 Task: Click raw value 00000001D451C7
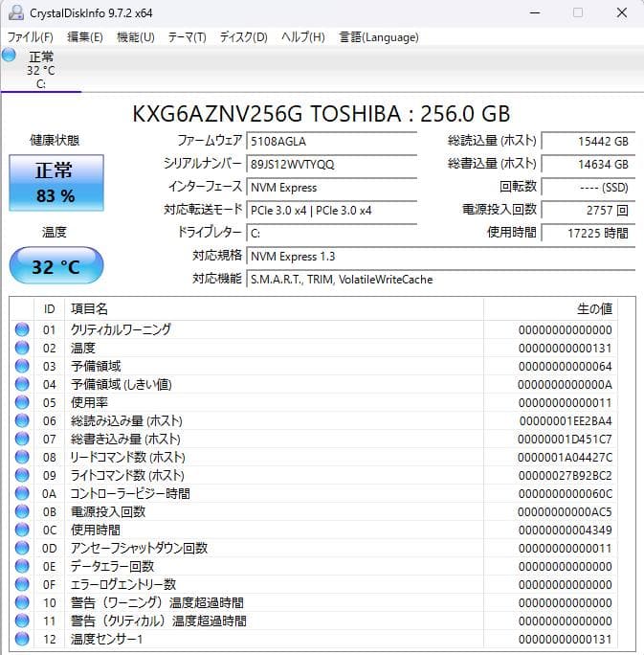pos(565,439)
